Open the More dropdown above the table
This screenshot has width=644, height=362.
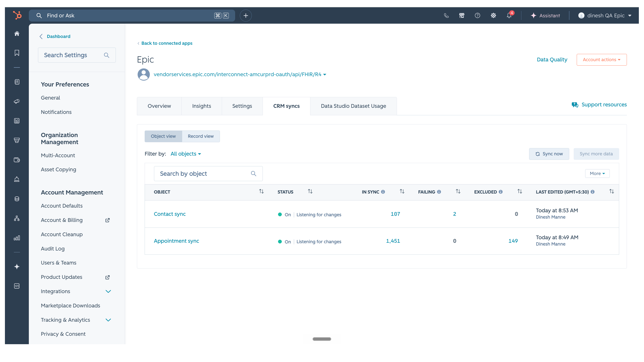coord(597,173)
